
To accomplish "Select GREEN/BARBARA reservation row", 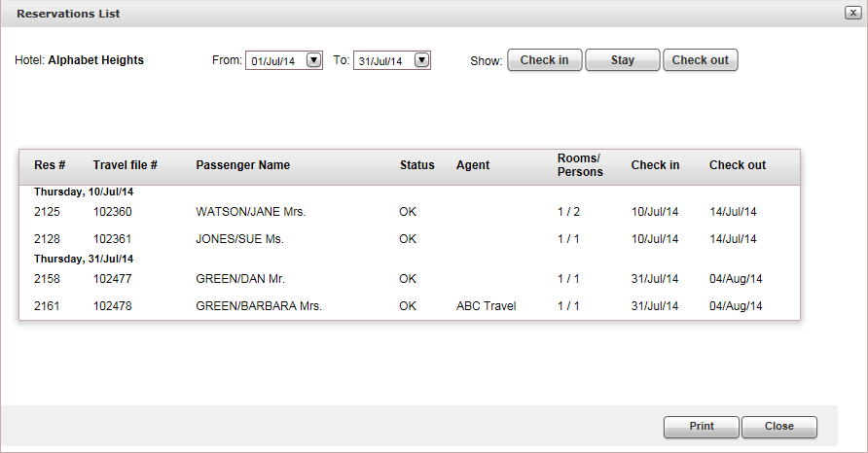I will pos(258,305).
